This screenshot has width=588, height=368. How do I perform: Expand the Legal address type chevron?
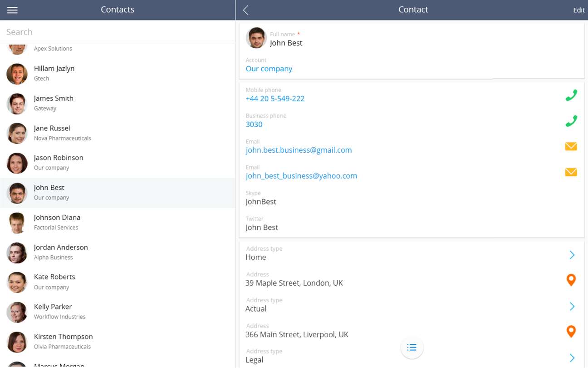pos(572,358)
